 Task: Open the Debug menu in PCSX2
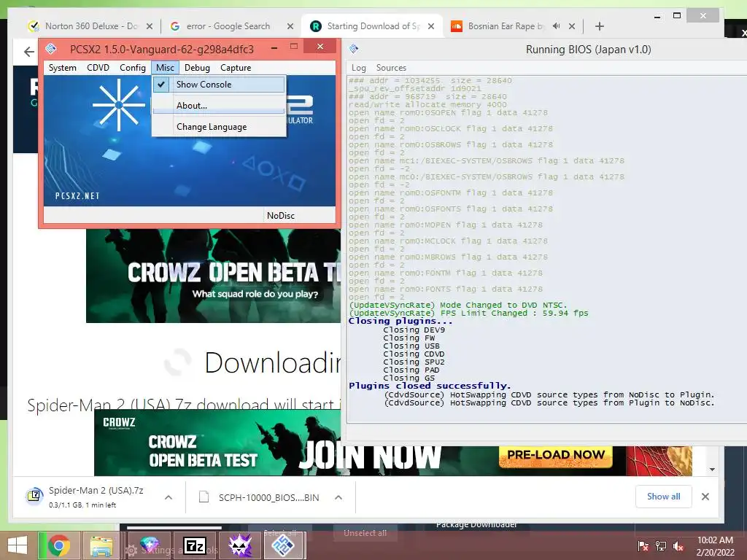click(x=197, y=68)
